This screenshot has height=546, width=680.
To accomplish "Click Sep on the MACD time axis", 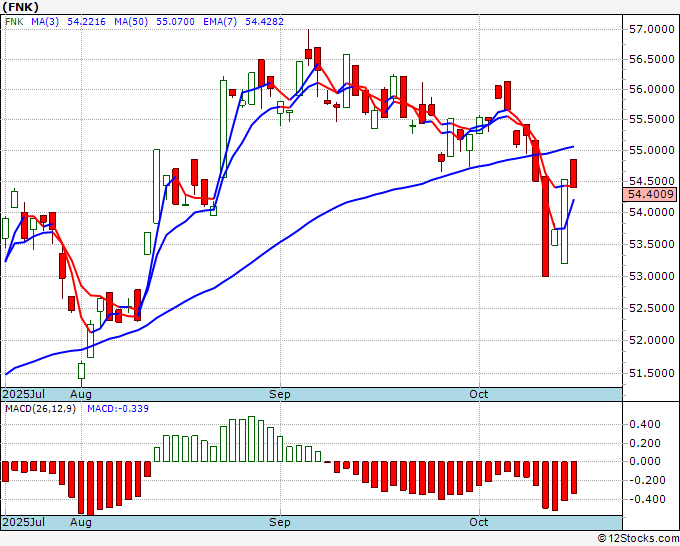I will (280, 522).
